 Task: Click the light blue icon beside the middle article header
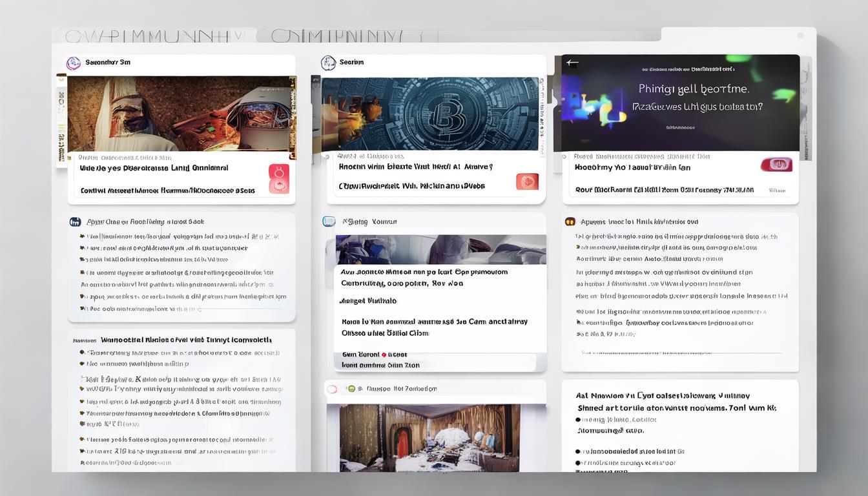tap(329, 222)
